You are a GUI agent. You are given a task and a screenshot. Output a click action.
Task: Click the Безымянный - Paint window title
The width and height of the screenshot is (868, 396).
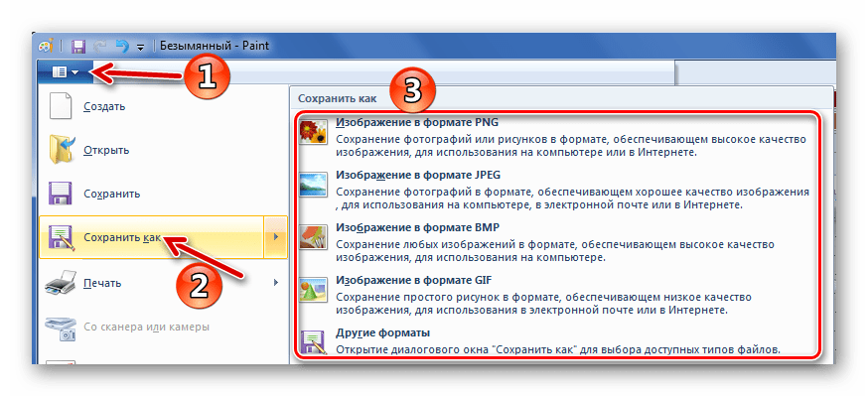(215, 46)
